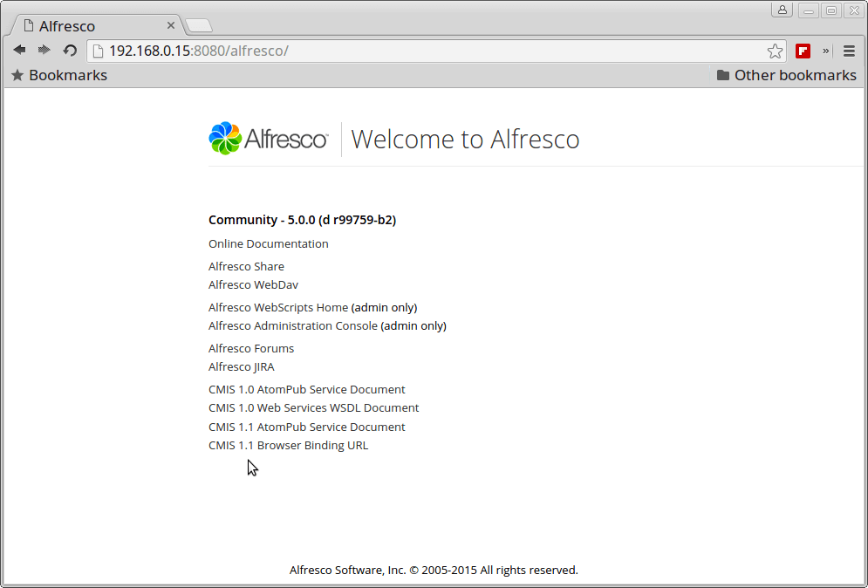Open the Alfresco WebScripts Home link

278,307
